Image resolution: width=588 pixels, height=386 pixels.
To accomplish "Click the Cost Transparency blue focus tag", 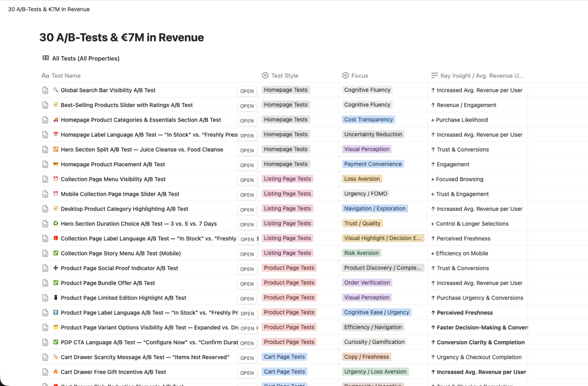I will click(x=368, y=120).
